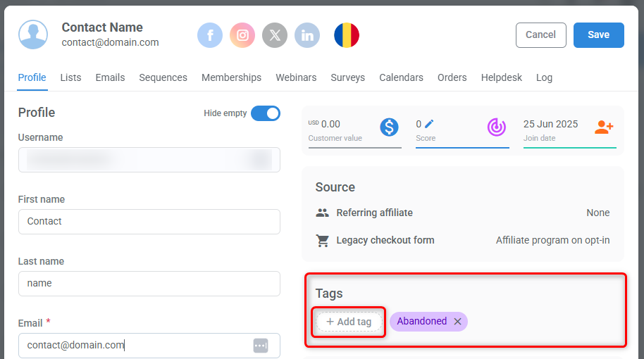Click the Contact Name heading
This screenshot has height=359, width=644.
tap(102, 27)
